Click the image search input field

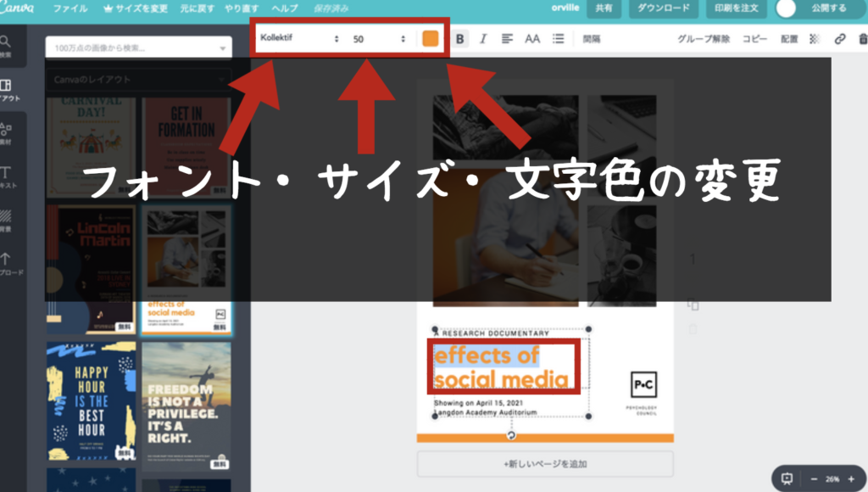click(x=139, y=48)
